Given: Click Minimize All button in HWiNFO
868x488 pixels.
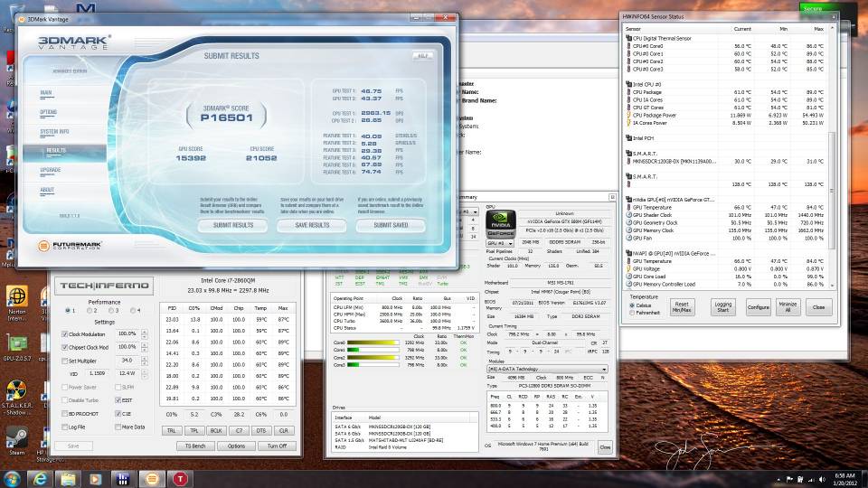Looking at the screenshot, I should [x=788, y=307].
